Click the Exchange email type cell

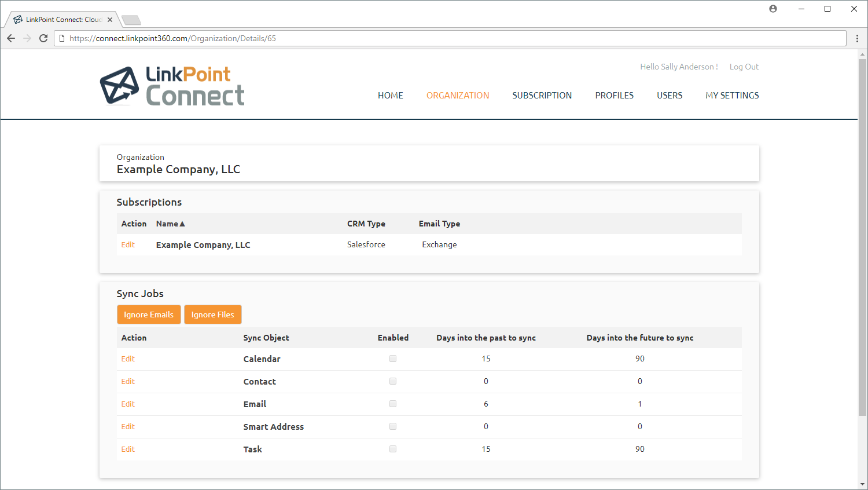439,244
